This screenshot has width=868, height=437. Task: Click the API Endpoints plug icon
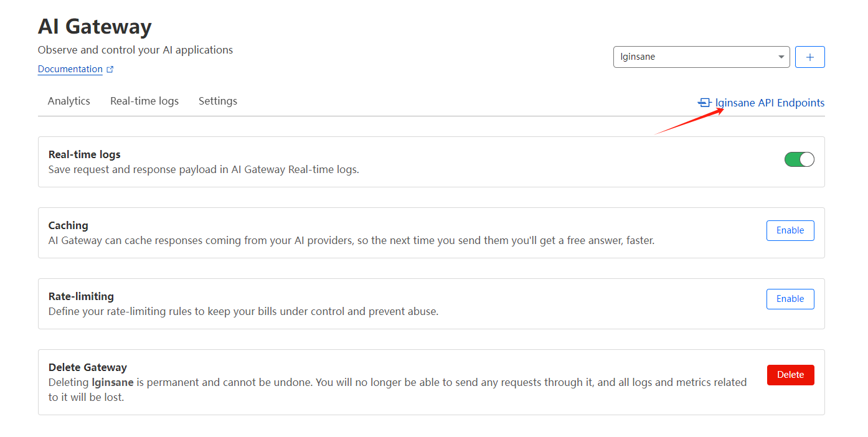[704, 103]
